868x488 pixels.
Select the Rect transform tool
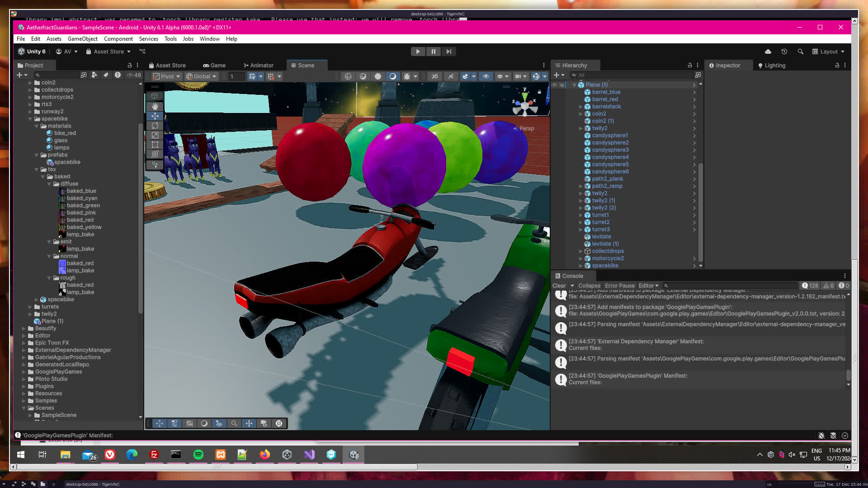click(x=155, y=145)
